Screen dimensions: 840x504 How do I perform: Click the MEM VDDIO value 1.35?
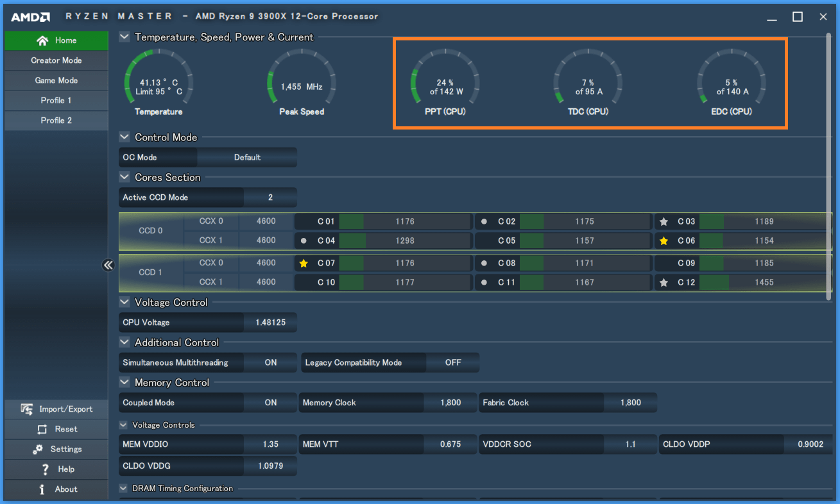(270, 444)
